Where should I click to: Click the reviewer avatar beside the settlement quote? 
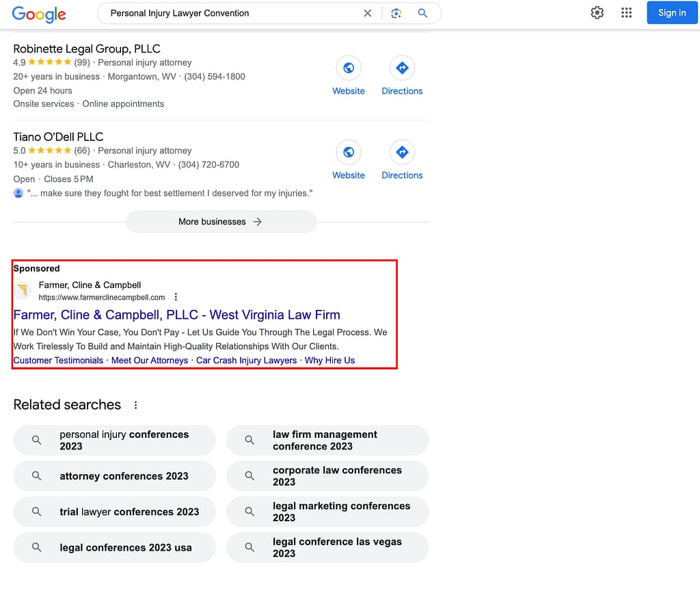(18, 193)
